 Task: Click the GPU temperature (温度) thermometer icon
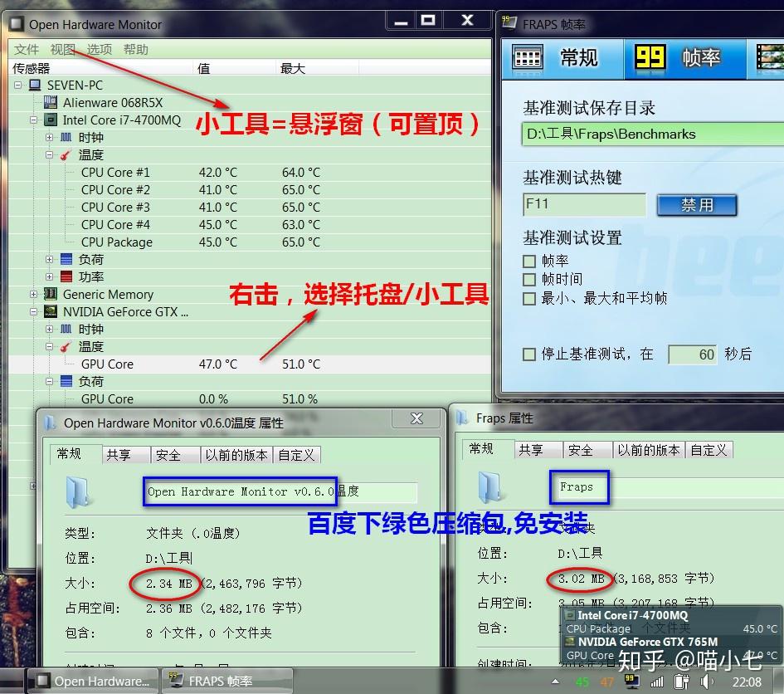coord(66,346)
